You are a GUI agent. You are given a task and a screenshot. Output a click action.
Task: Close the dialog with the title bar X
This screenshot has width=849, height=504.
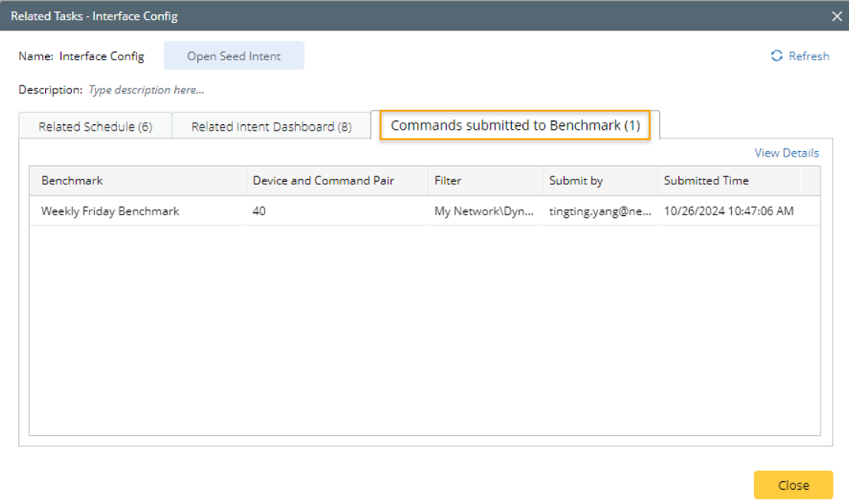coord(837,16)
